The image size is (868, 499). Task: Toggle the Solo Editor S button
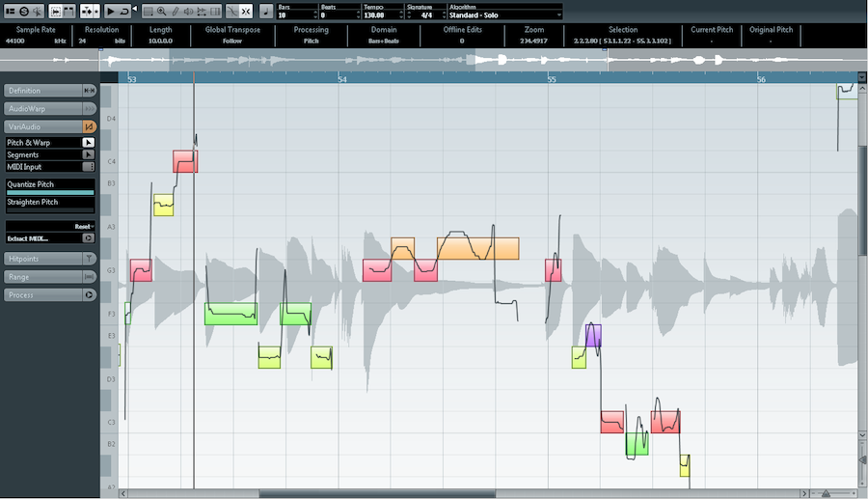[x=24, y=11]
